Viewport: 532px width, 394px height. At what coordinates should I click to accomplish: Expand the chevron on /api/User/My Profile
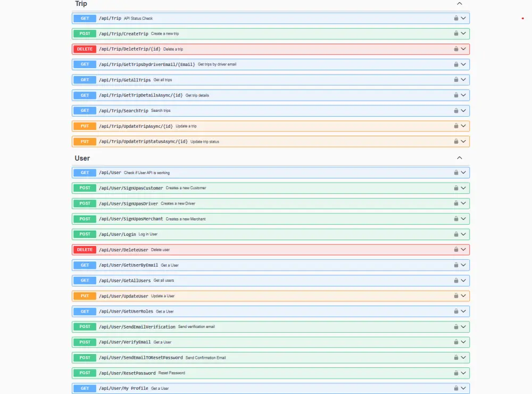(x=462, y=388)
